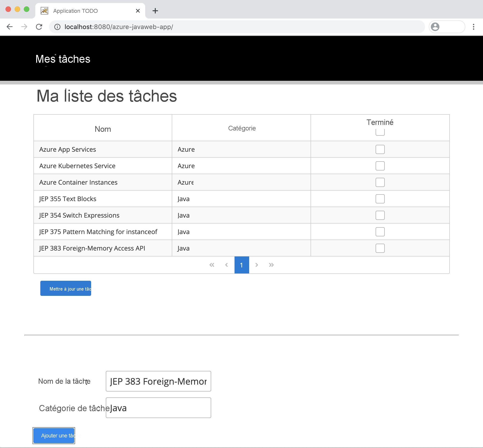The width and height of the screenshot is (483, 448).
Task: Click the Catégorie column header
Action: (x=242, y=128)
